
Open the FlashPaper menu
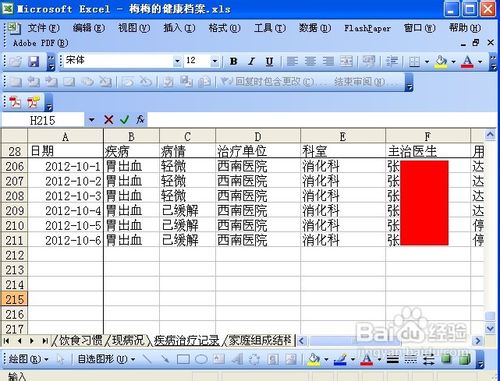click(x=367, y=28)
